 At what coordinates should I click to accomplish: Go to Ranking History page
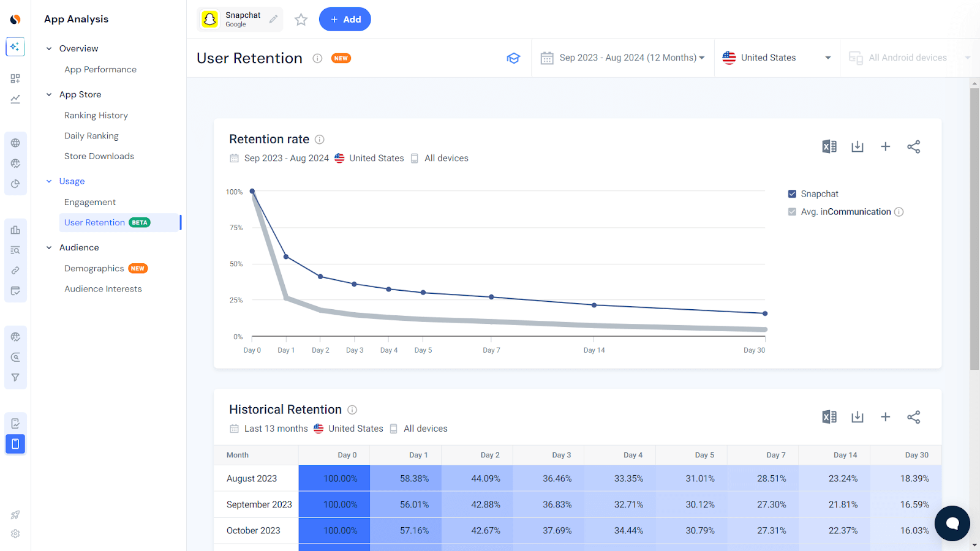96,115
